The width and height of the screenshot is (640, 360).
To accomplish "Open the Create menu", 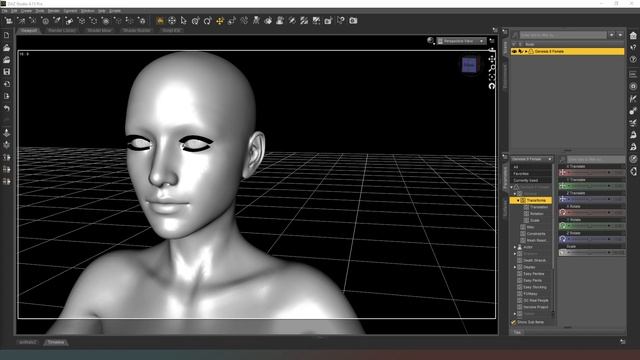I will click(26, 11).
